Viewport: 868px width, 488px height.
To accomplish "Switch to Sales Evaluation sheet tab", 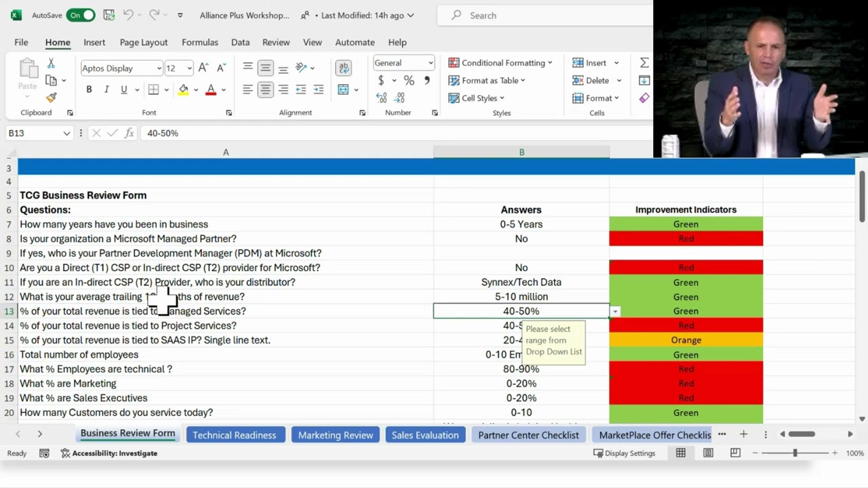I will point(425,435).
